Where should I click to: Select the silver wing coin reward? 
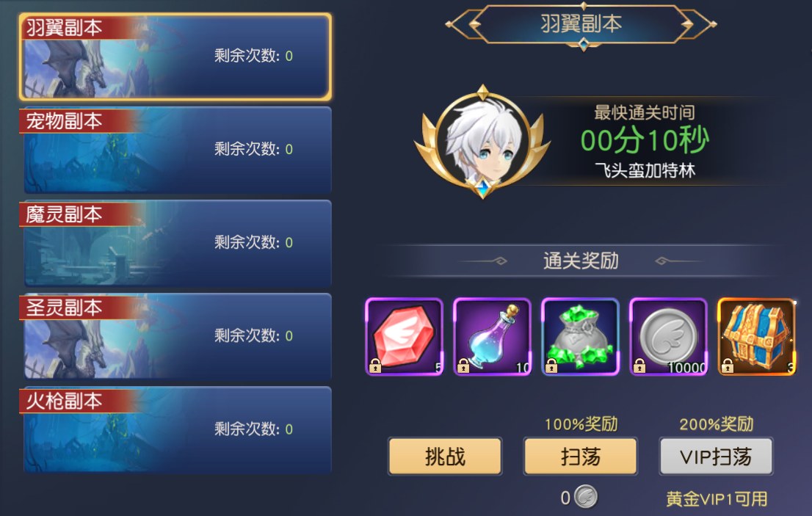point(669,336)
